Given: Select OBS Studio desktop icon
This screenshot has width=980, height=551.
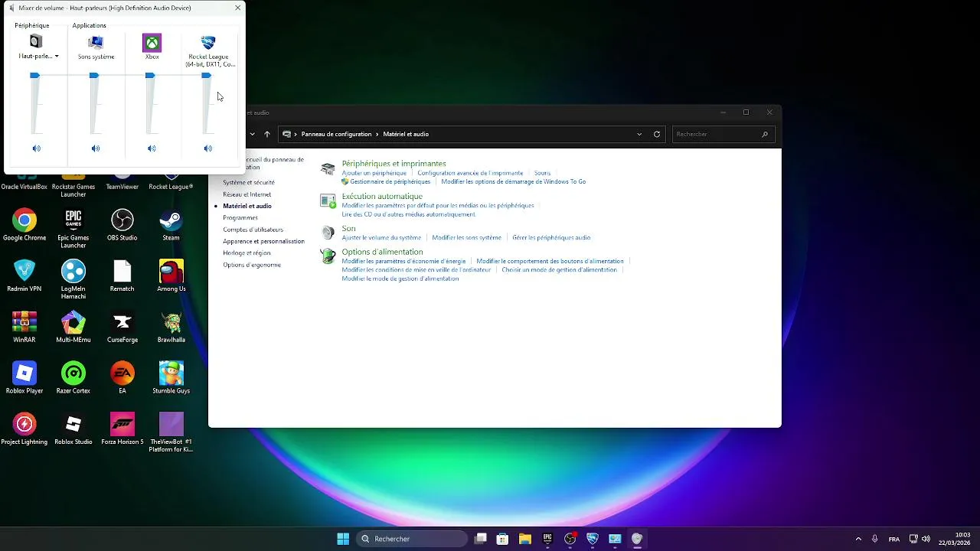Looking at the screenshot, I should coord(122,226).
